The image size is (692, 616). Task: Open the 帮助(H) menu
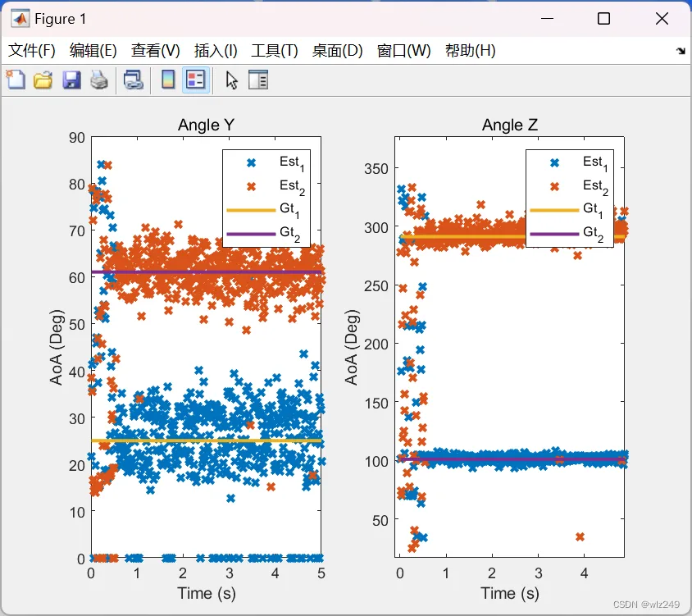pos(471,51)
